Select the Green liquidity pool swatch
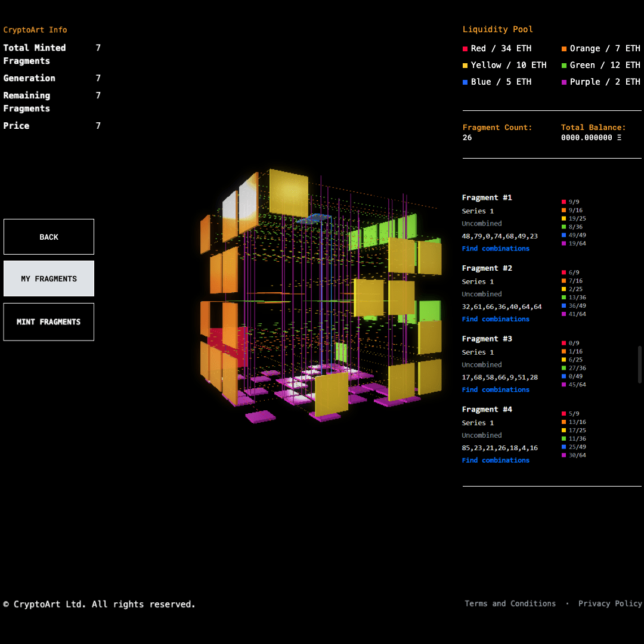This screenshot has height=644, width=644. 564,66
